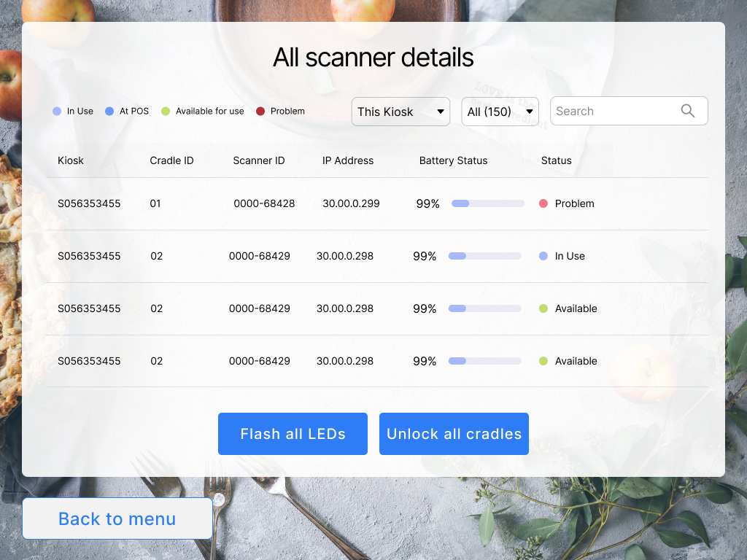Click Unlock all cradles button
The width and height of the screenshot is (747, 560).
click(x=454, y=434)
